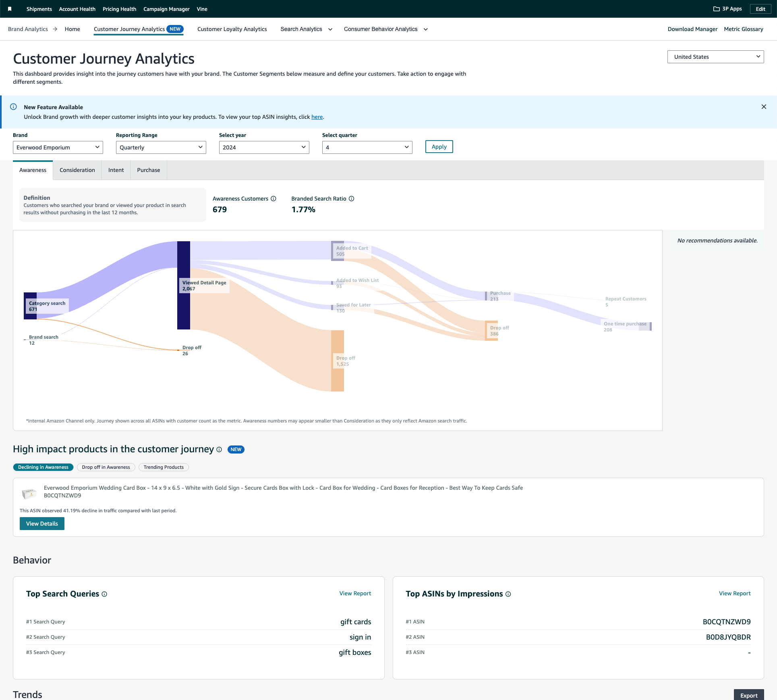Image resolution: width=777 pixels, height=700 pixels.
Task: Click the breadcrumb arrow after Brand Analytics
Action: click(55, 29)
